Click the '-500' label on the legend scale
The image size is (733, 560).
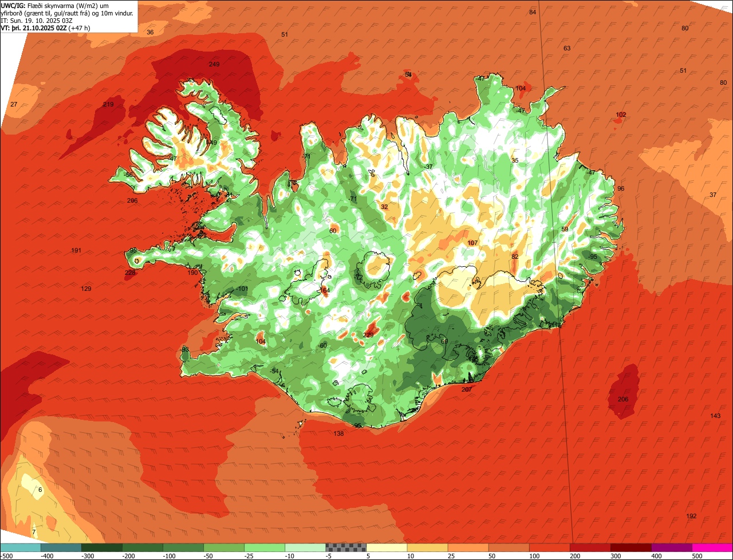tap(6, 556)
